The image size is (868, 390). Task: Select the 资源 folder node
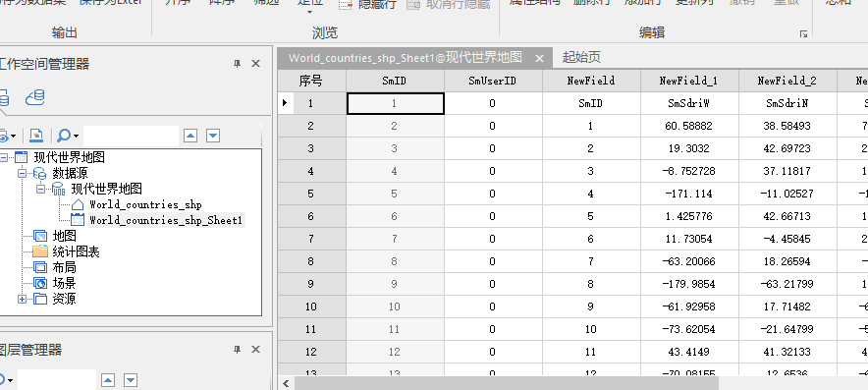64,300
